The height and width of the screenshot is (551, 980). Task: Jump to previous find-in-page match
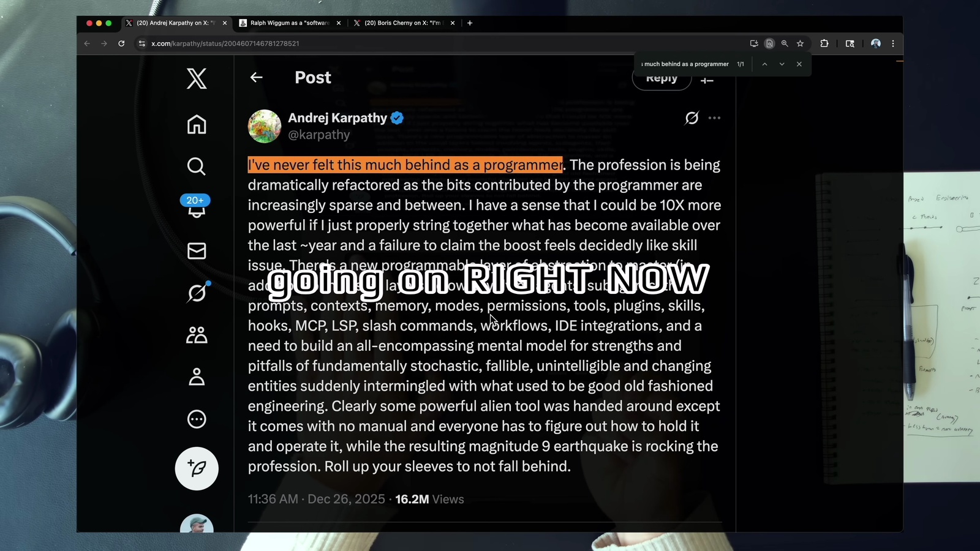point(764,64)
